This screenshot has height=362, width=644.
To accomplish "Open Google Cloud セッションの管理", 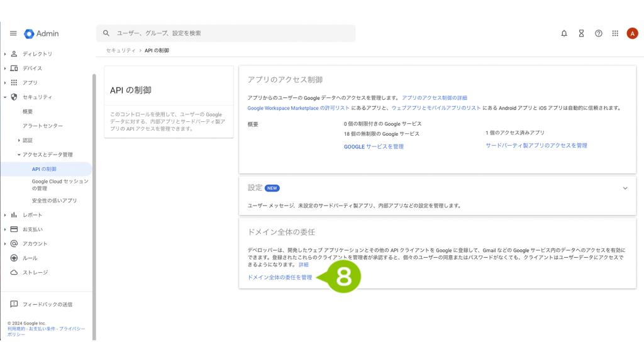I will 60,185.
